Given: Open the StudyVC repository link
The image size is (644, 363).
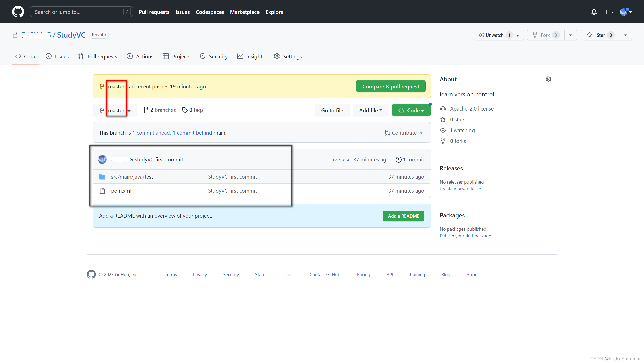Looking at the screenshot, I should coord(71,35).
